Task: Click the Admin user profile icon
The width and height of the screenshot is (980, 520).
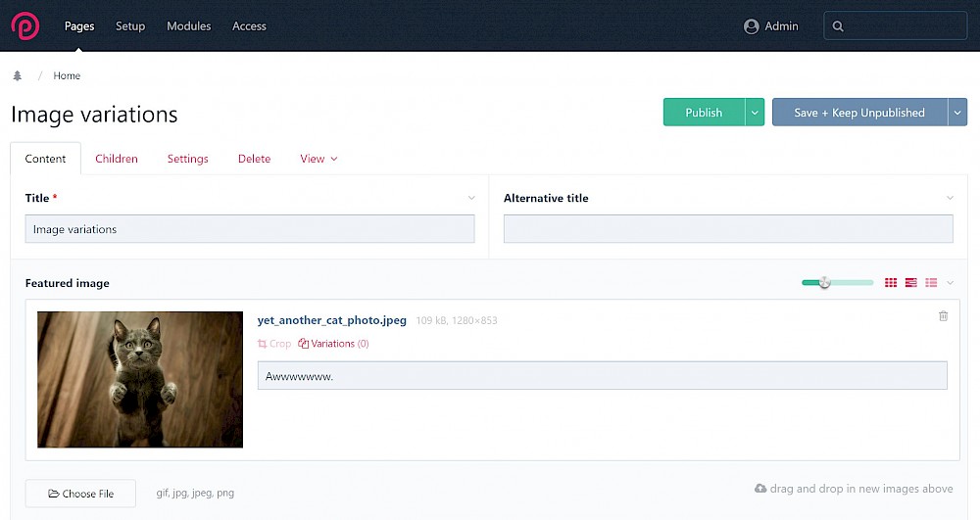Action: click(x=752, y=26)
